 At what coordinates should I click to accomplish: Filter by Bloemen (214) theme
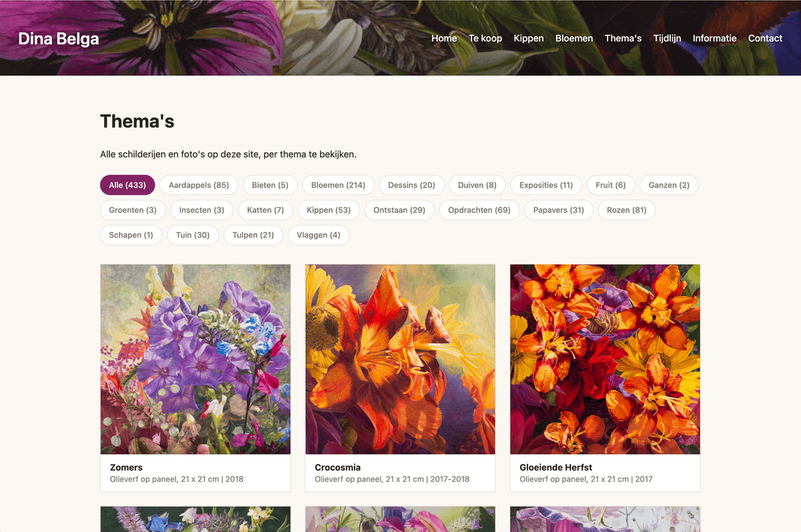pos(338,185)
